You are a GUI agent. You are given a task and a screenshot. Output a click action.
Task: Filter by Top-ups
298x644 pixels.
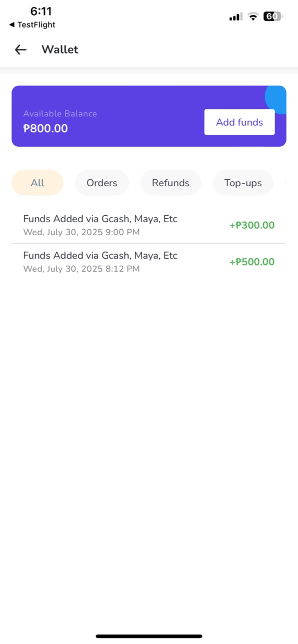(243, 183)
